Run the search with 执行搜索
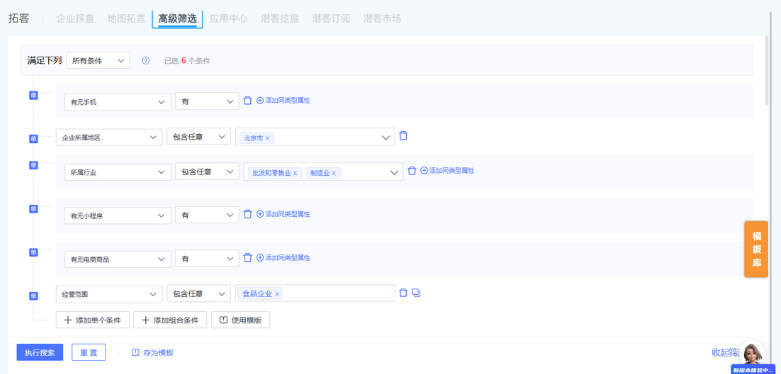The image size is (781, 374). [x=40, y=353]
